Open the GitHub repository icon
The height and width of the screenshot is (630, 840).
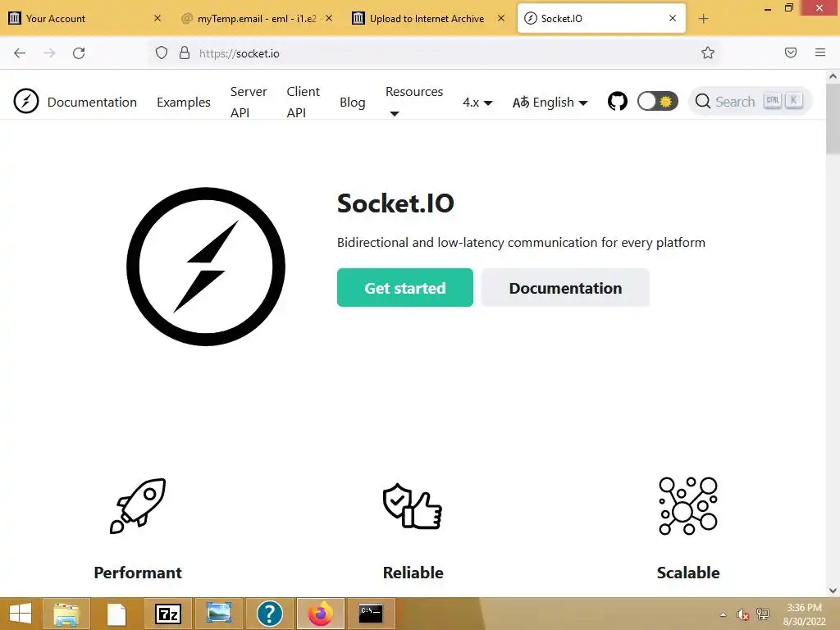(617, 101)
